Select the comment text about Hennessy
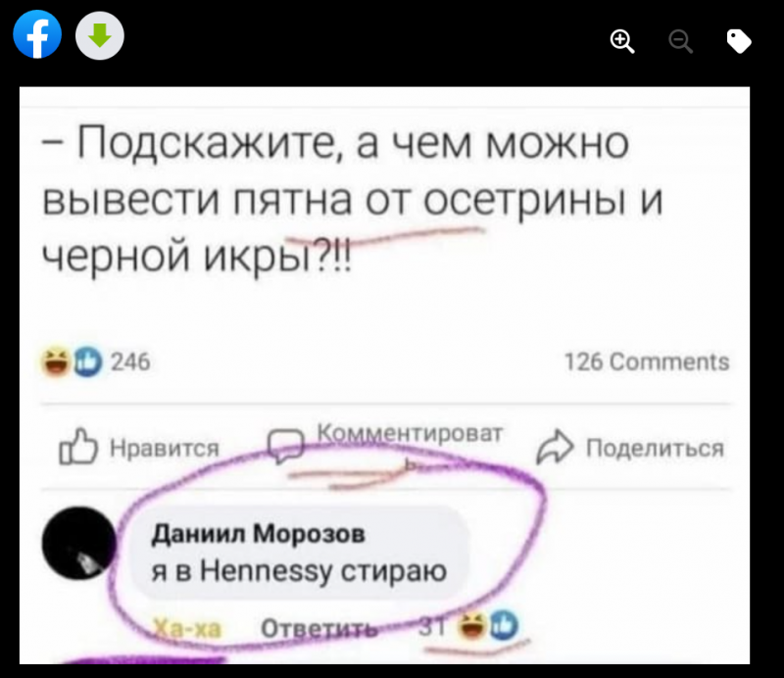 [x=299, y=570]
